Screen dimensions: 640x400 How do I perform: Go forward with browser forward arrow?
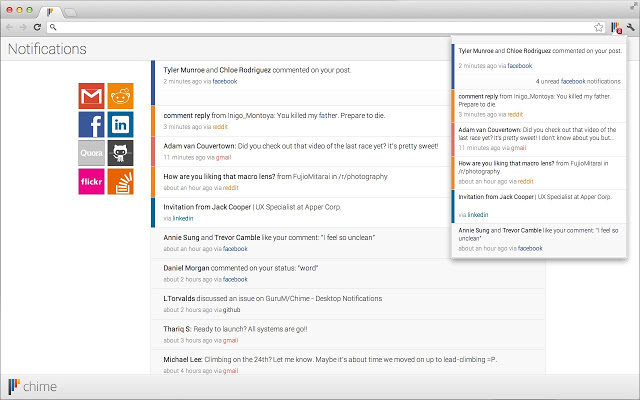coord(23,27)
